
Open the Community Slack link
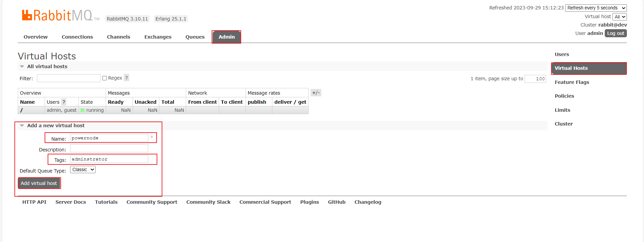[208, 202]
